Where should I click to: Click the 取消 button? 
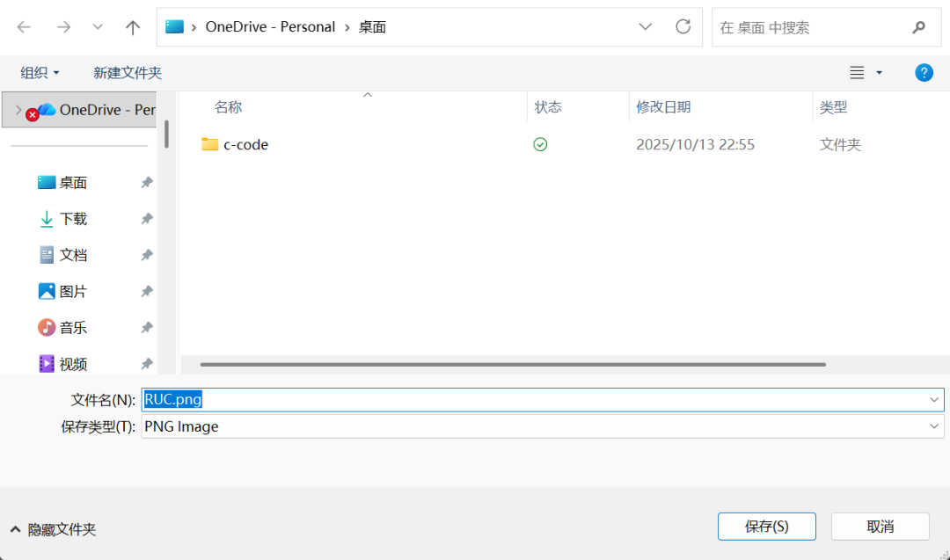coord(880,527)
